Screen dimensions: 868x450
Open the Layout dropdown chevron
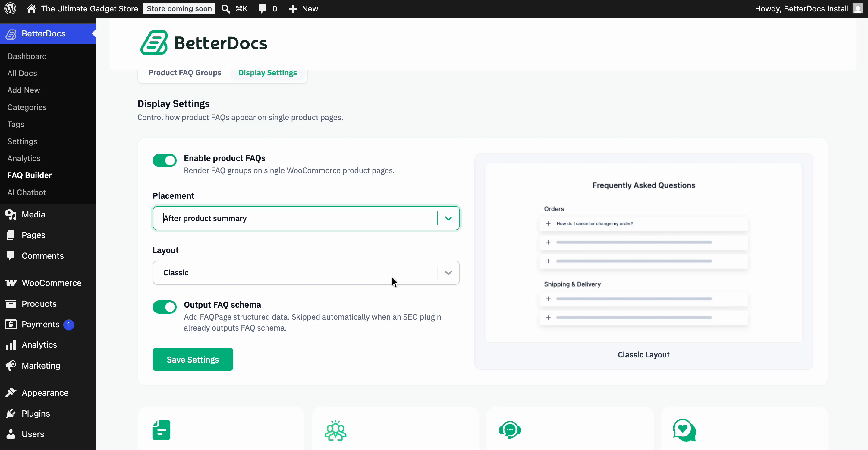[448, 273]
